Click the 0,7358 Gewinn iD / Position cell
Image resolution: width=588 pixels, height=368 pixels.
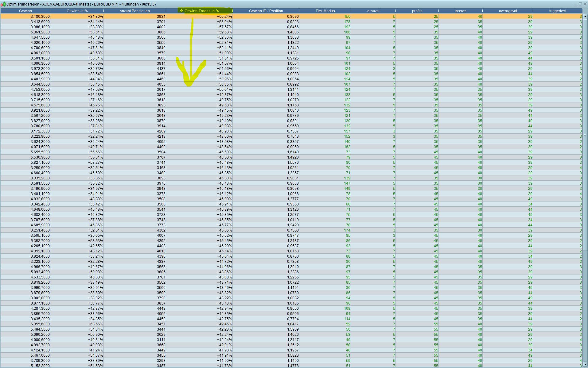tap(266, 262)
